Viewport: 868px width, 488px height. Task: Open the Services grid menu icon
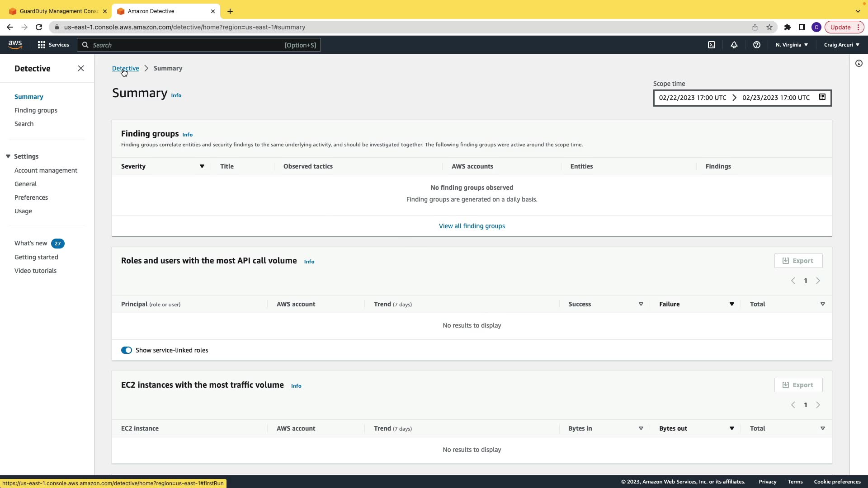tap(42, 45)
